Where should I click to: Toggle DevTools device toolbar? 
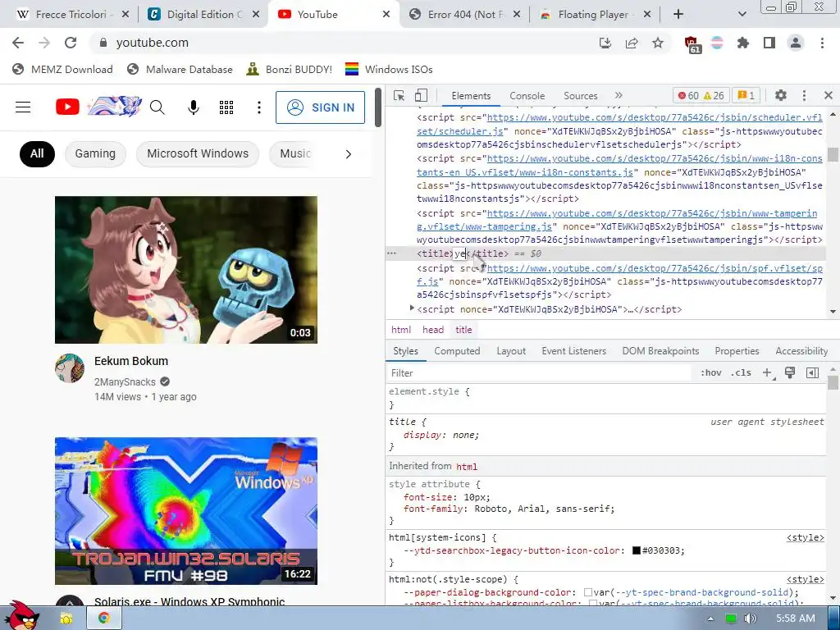pos(421,95)
